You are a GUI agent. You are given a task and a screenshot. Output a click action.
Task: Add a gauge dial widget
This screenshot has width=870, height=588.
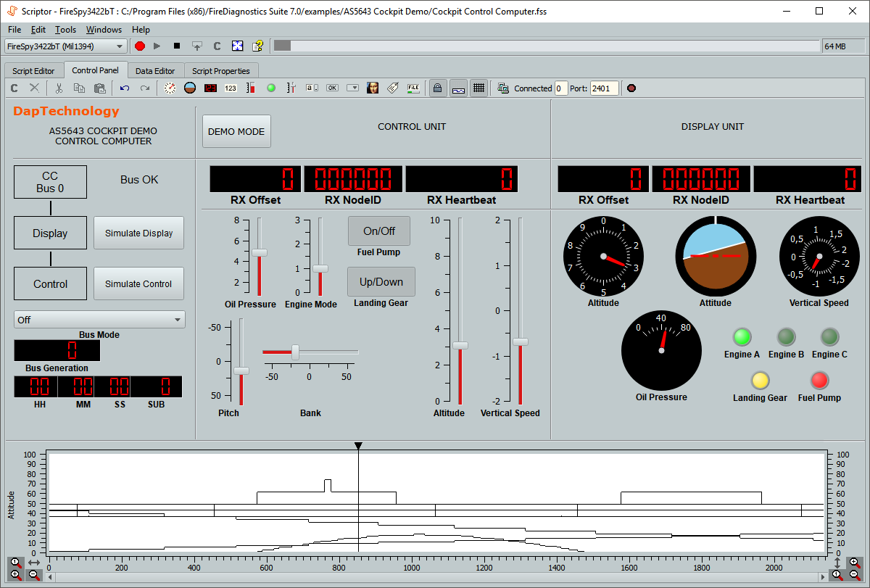point(170,88)
